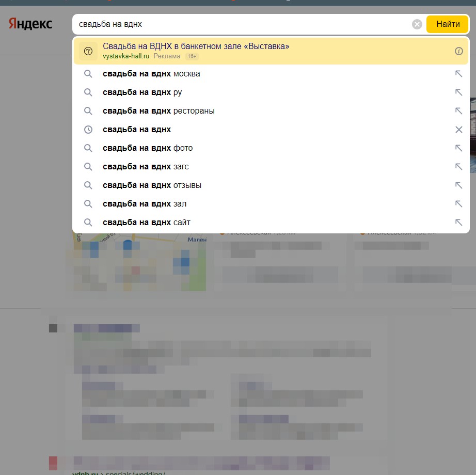This screenshot has height=475, width=476.
Task: Clear the search field with the X icon
Action: click(417, 24)
